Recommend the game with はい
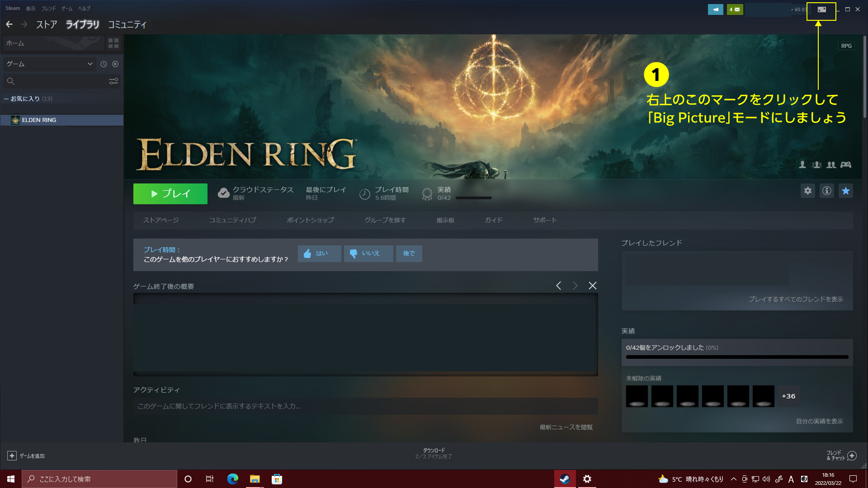This screenshot has width=868, height=488. (x=319, y=253)
